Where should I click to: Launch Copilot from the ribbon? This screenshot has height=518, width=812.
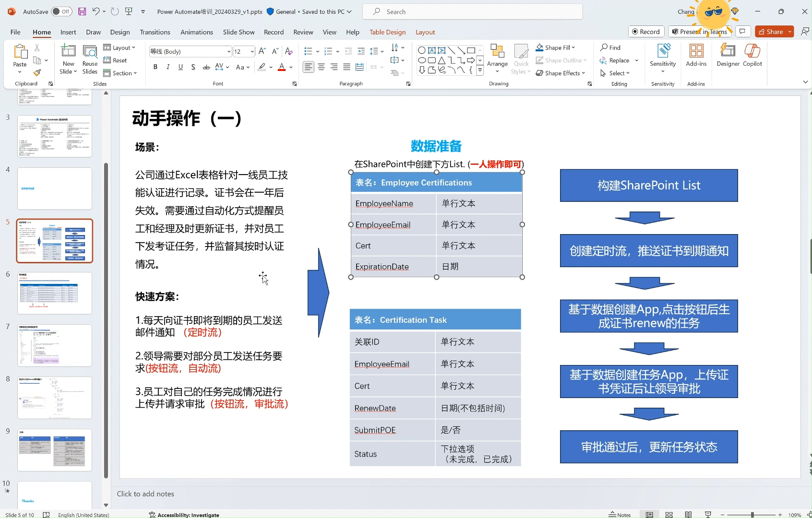(x=752, y=58)
